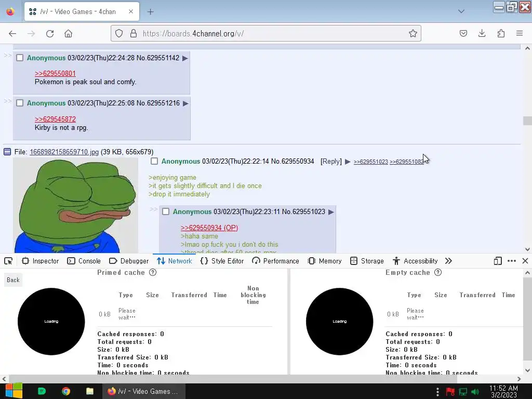Click Back button in network statistics
This screenshot has width=532, height=399.
pyautogui.click(x=13, y=280)
